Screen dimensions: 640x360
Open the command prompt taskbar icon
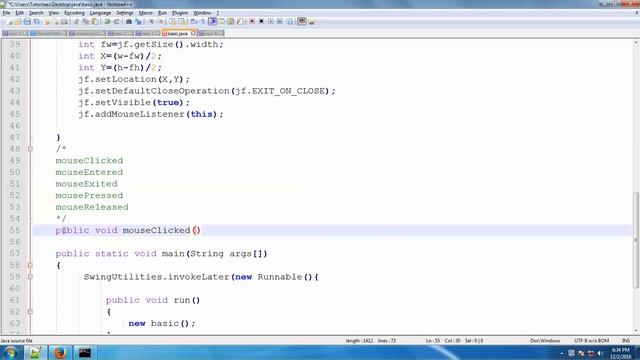point(85,353)
